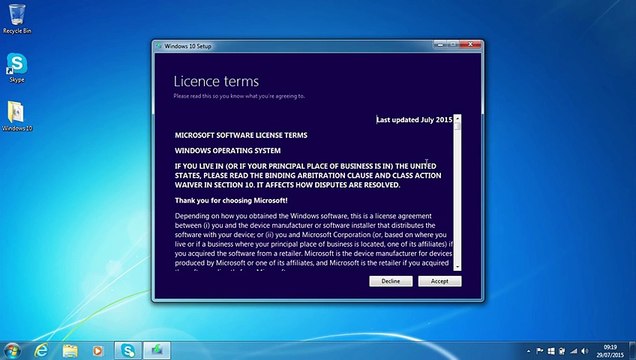Close the Windows 10 Setup window
The width and height of the screenshot is (636, 360).
pos(471,44)
